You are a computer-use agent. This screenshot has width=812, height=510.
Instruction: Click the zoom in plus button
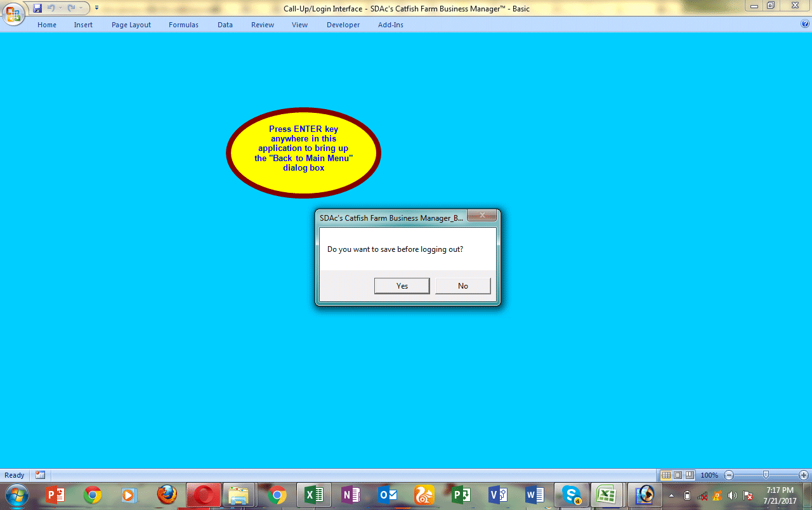(804, 475)
